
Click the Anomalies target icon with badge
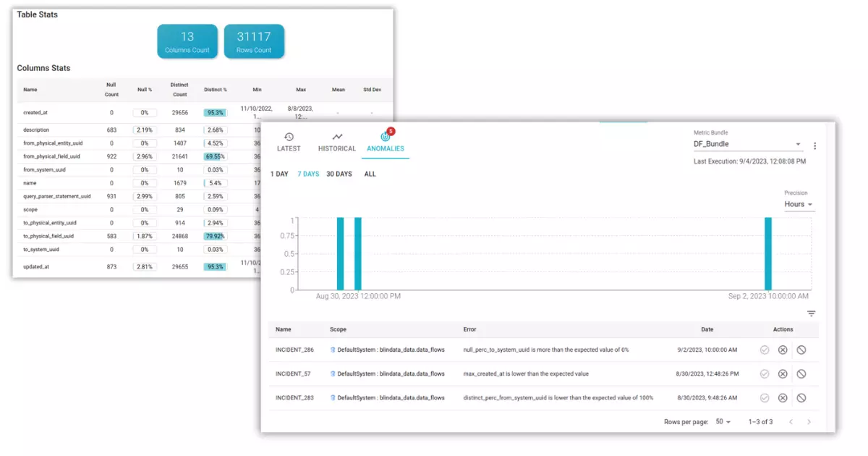[x=386, y=137]
